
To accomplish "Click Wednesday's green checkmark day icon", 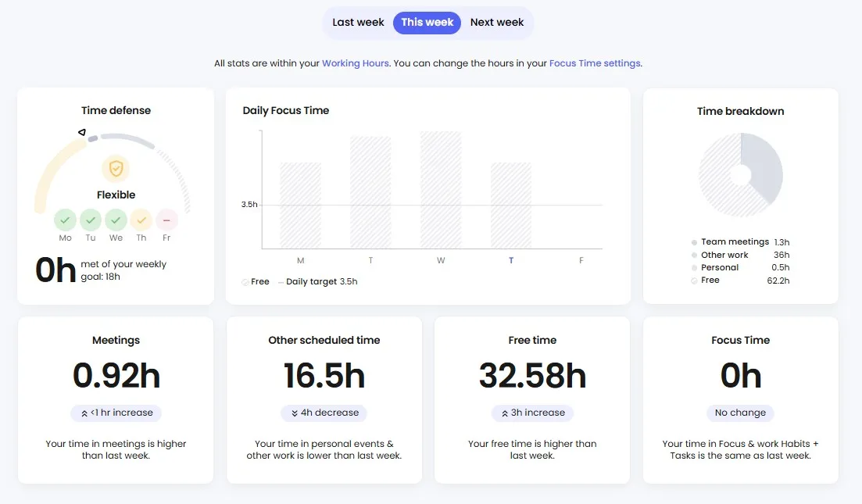I will [116, 220].
